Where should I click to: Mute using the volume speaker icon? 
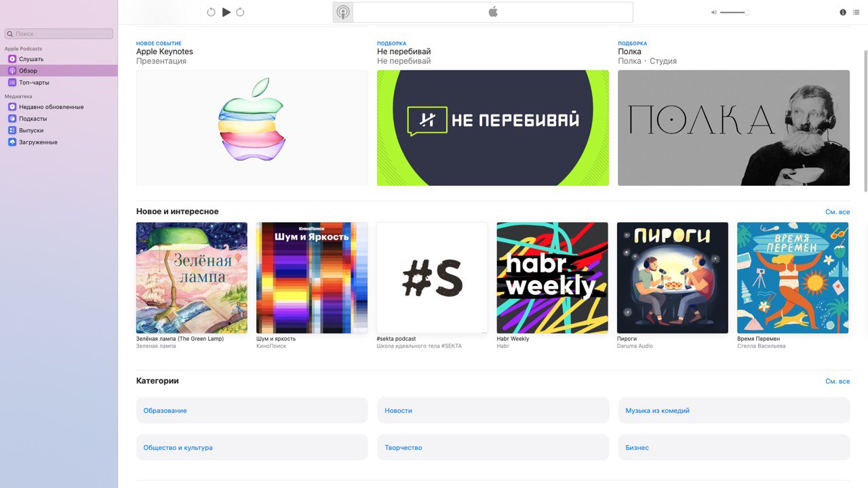(x=714, y=12)
